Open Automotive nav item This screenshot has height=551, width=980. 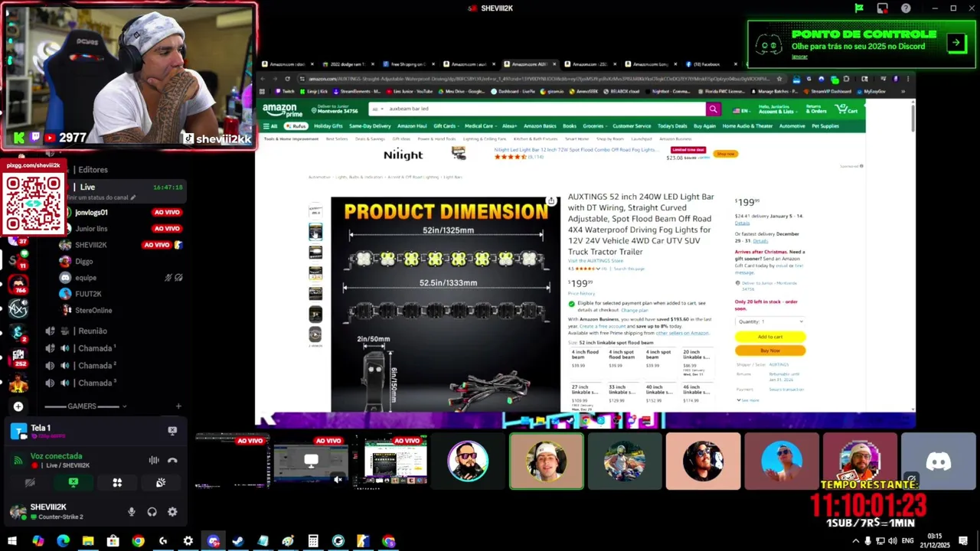pos(792,126)
